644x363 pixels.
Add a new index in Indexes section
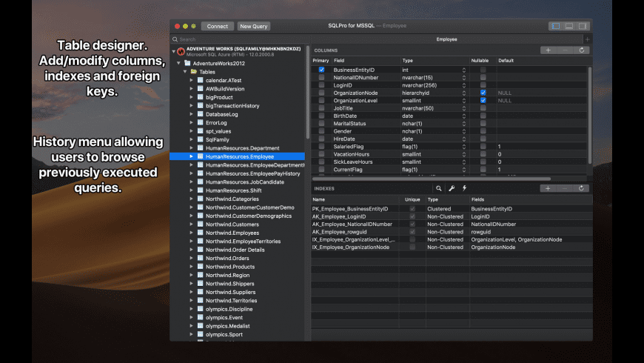coord(547,189)
